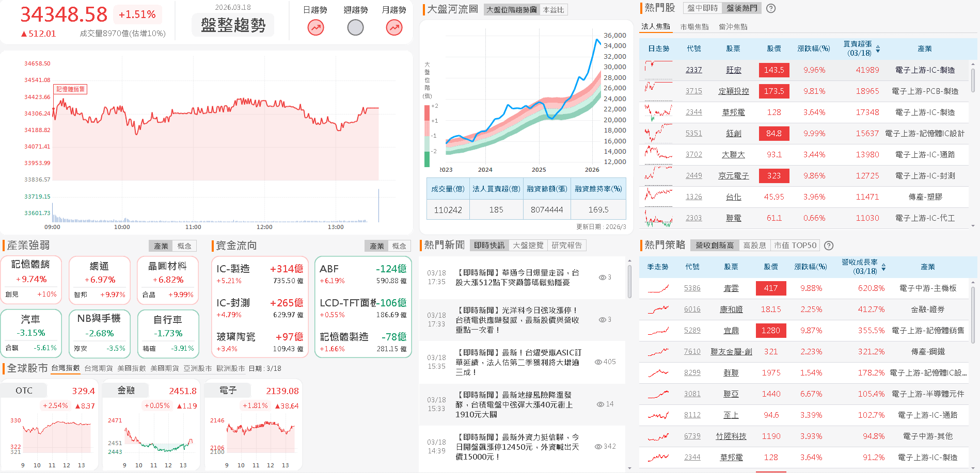Open help icon next to 市值 TOP50
This screenshot has width=980, height=473.
[829, 245]
